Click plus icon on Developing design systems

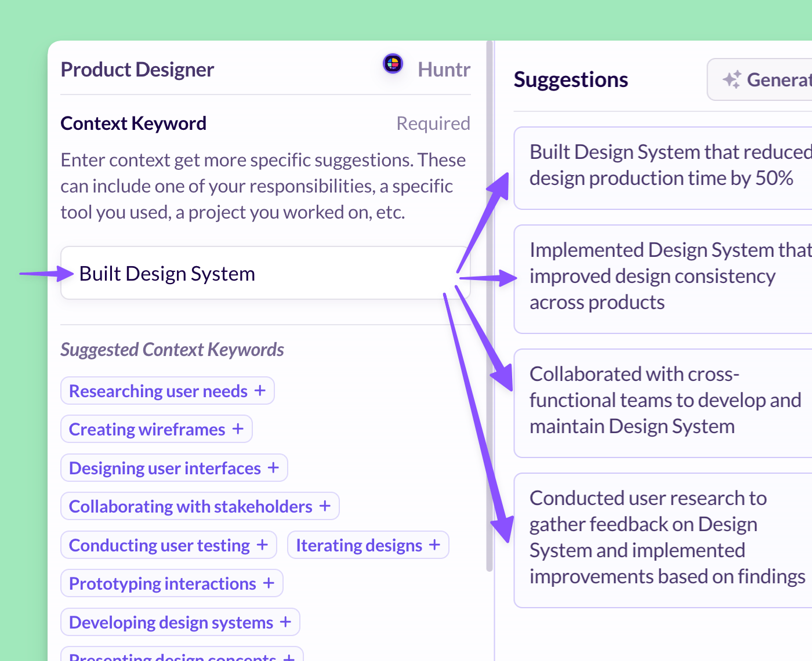coord(285,622)
